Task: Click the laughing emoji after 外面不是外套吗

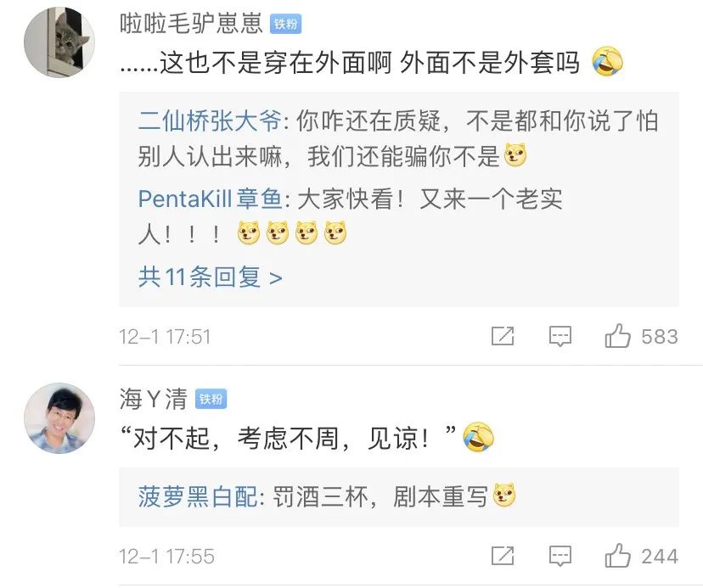Action: [x=606, y=63]
